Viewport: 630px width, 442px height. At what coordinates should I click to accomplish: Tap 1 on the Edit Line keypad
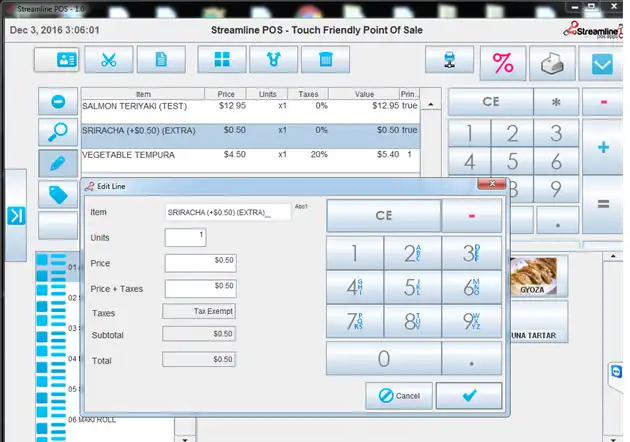pyautogui.click(x=355, y=253)
